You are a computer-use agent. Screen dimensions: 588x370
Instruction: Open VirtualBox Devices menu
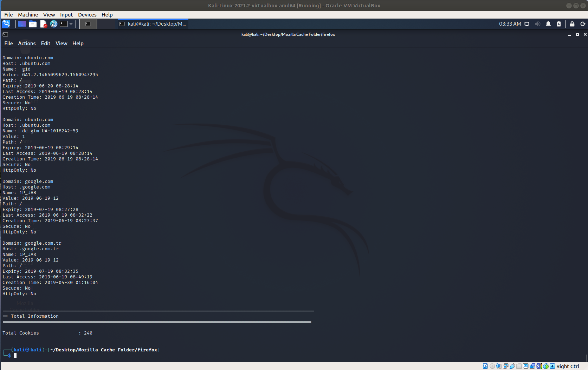click(x=87, y=15)
